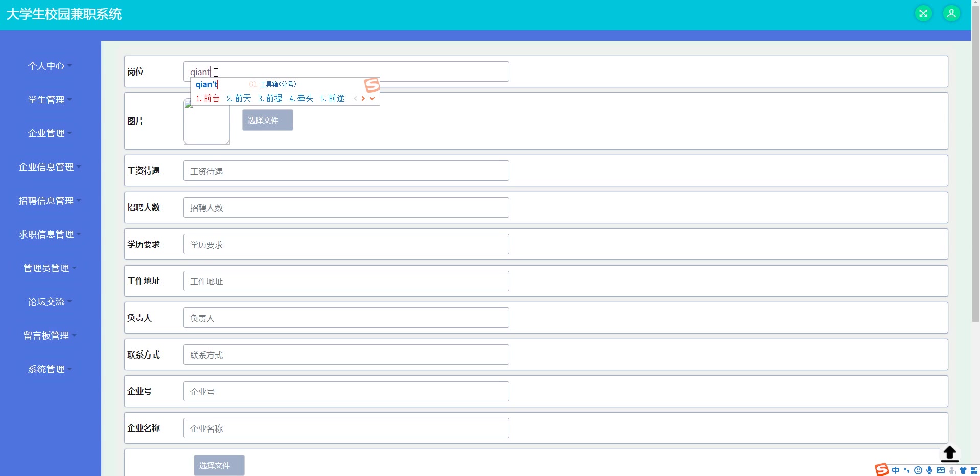Viewport: 980px width, 476px height.
Task: Select candidate 3. 前提
Action: [x=270, y=99]
